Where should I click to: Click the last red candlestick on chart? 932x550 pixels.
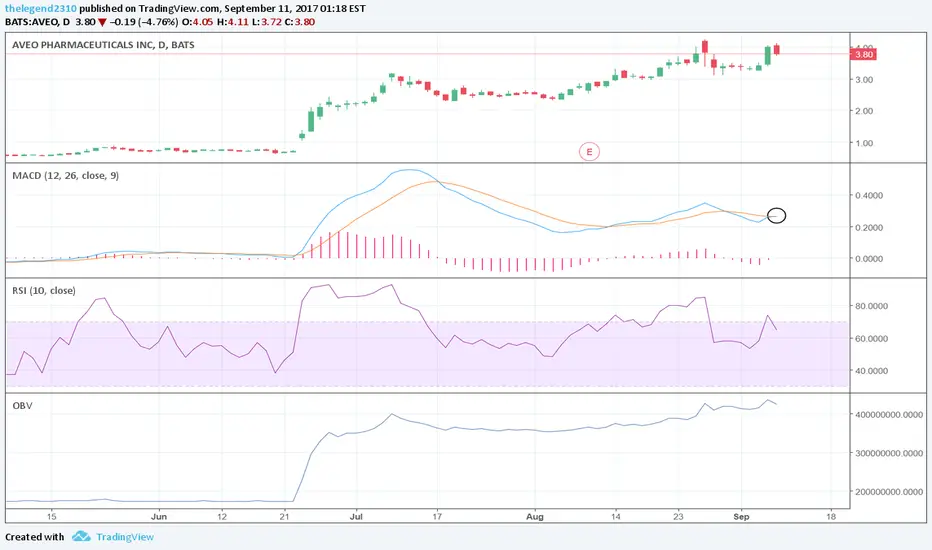coord(776,49)
